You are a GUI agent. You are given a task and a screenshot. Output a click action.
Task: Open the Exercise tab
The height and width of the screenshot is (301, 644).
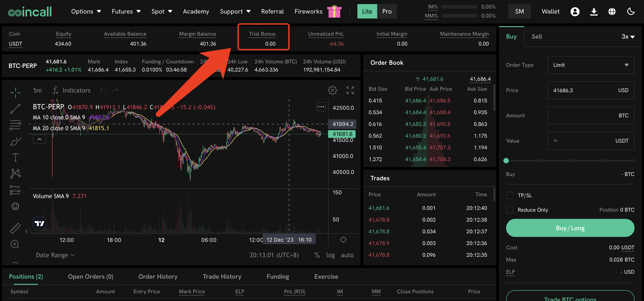326,276
